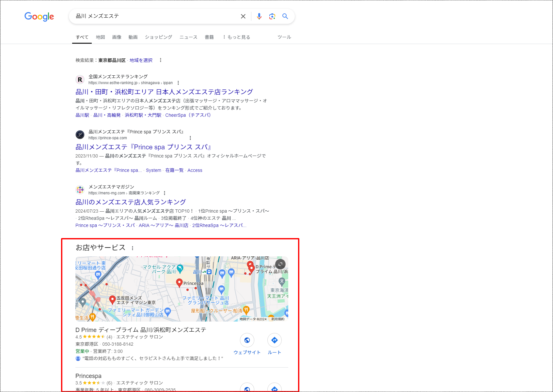The height and width of the screenshot is (392, 553).
Task: Get D Prime directions via ルート icon
Action: [x=275, y=340]
